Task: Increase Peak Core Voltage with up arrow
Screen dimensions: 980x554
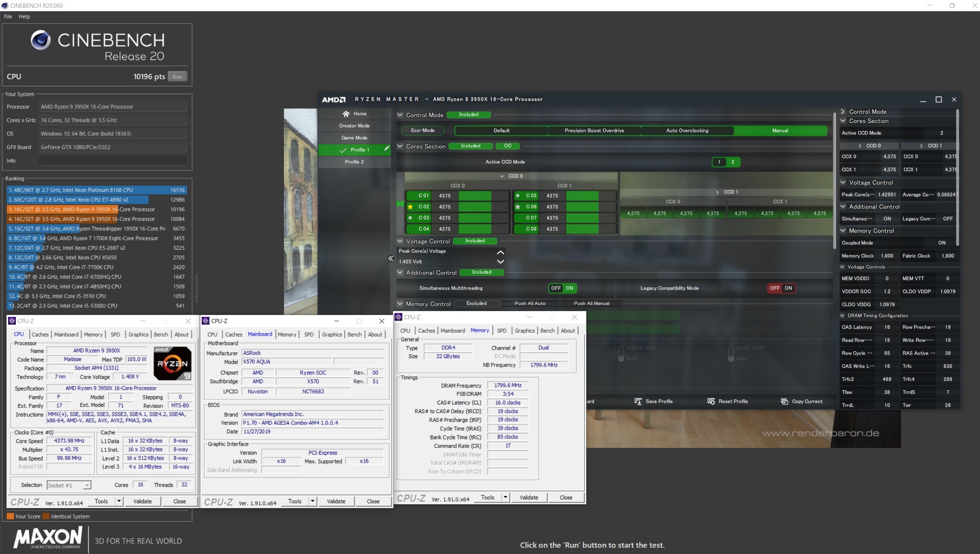Action: point(500,253)
